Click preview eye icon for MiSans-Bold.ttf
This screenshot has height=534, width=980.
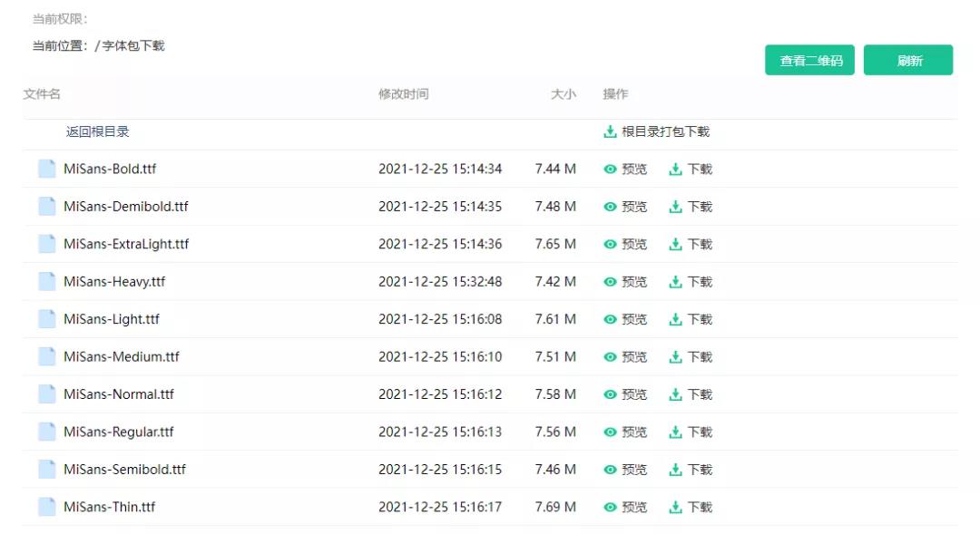610,170
